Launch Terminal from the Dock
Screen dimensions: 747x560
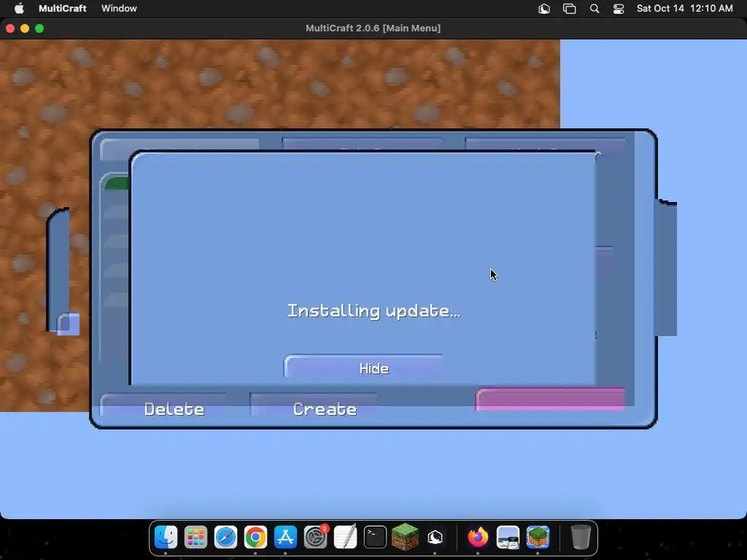[376, 537]
